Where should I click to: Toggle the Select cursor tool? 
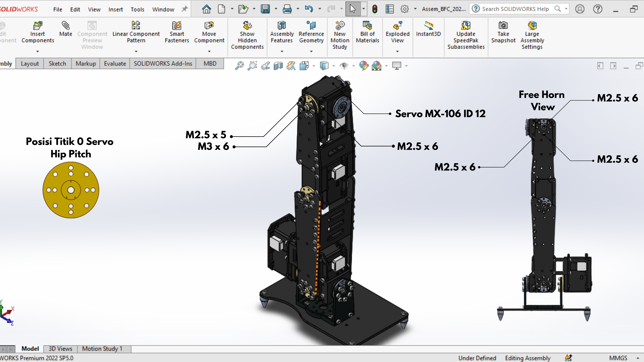point(353,9)
